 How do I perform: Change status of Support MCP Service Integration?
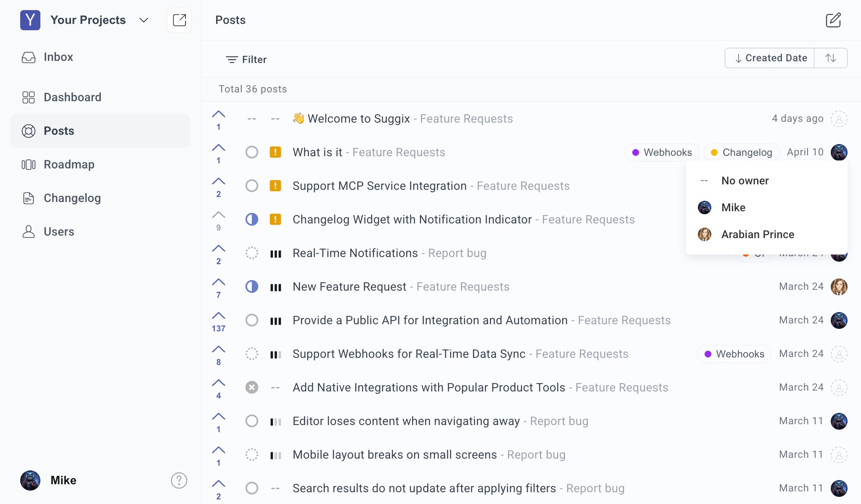point(252,186)
